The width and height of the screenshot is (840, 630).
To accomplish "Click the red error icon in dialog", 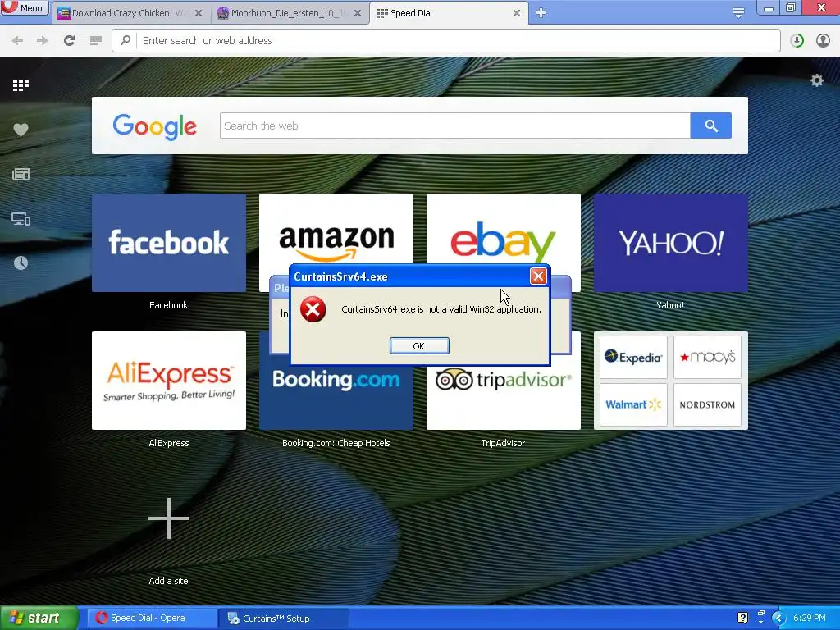I will tap(313, 309).
